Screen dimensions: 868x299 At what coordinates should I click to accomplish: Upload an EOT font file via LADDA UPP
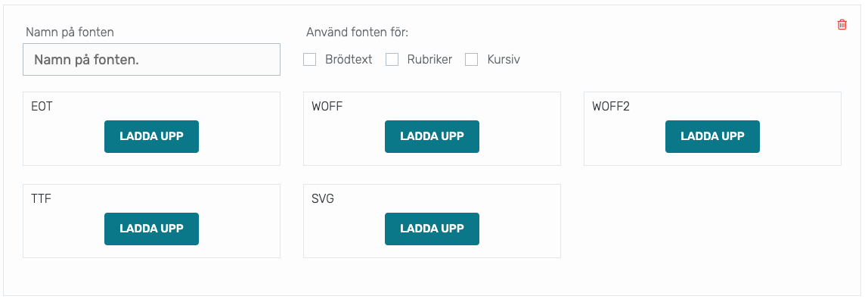151,136
